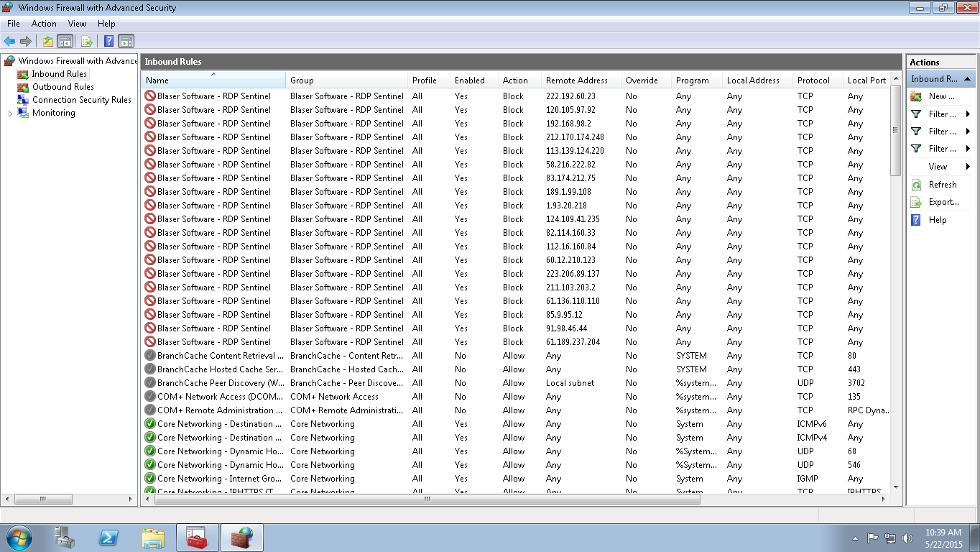The height and width of the screenshot is (552, 980).
Task: Show hidden tray icons arrow
Action: 855,538
